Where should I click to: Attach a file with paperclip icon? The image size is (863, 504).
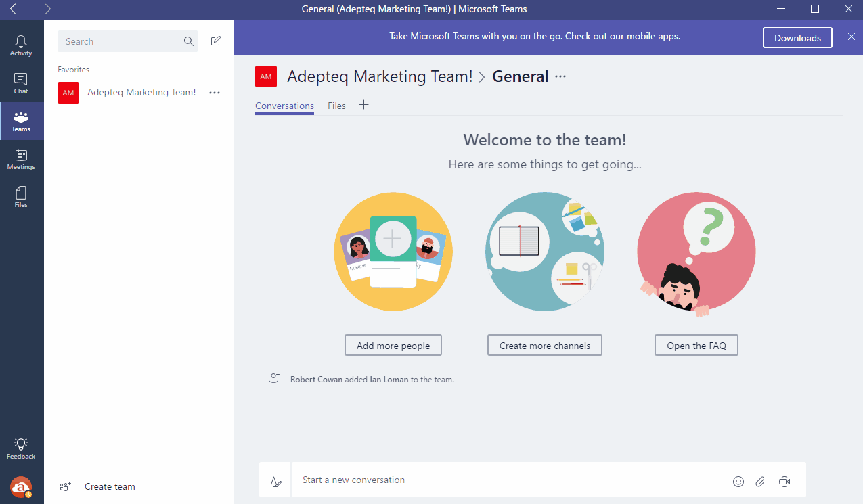(760, 482)
